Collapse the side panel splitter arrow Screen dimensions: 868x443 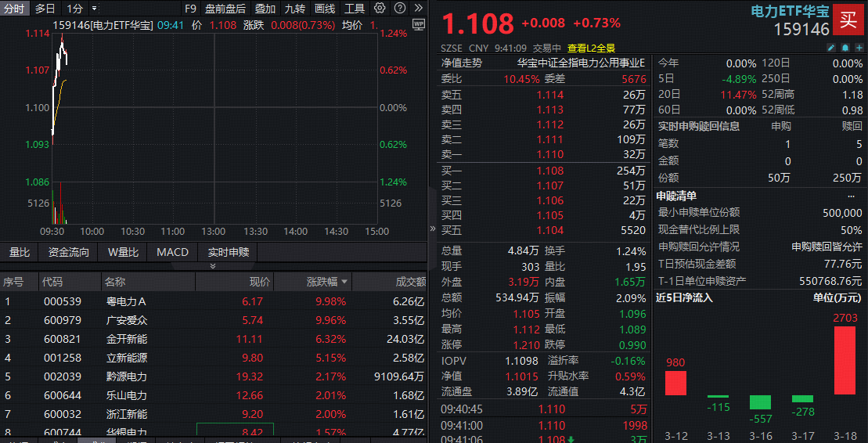click(x=432, y=229)
